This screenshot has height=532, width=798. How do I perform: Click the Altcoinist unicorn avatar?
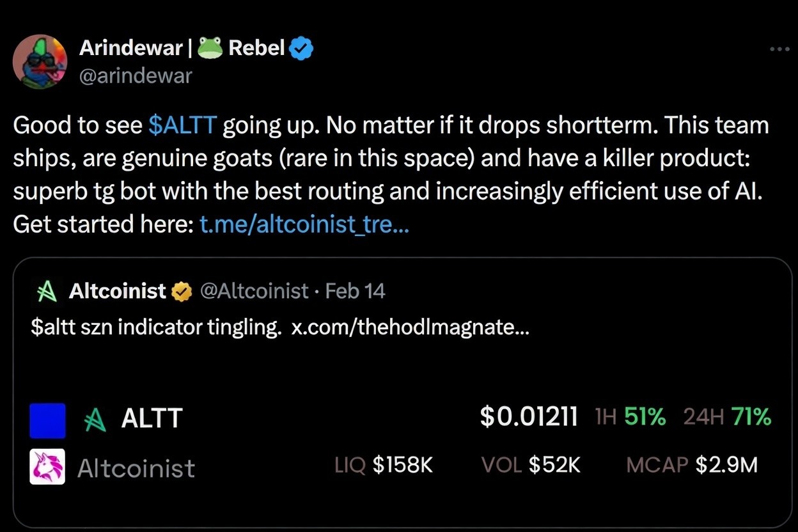click(47, 467)
